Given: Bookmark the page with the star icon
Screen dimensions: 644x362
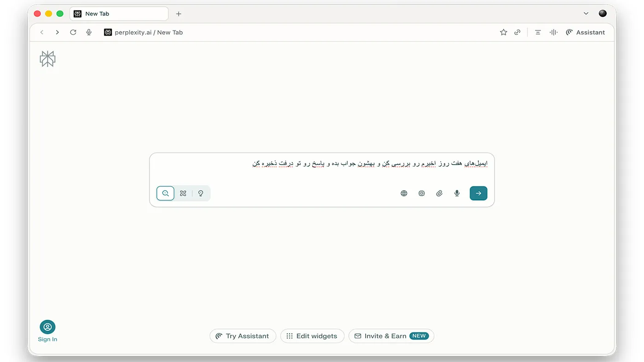Looking at the screenshot, I should [x=503, y=32].
